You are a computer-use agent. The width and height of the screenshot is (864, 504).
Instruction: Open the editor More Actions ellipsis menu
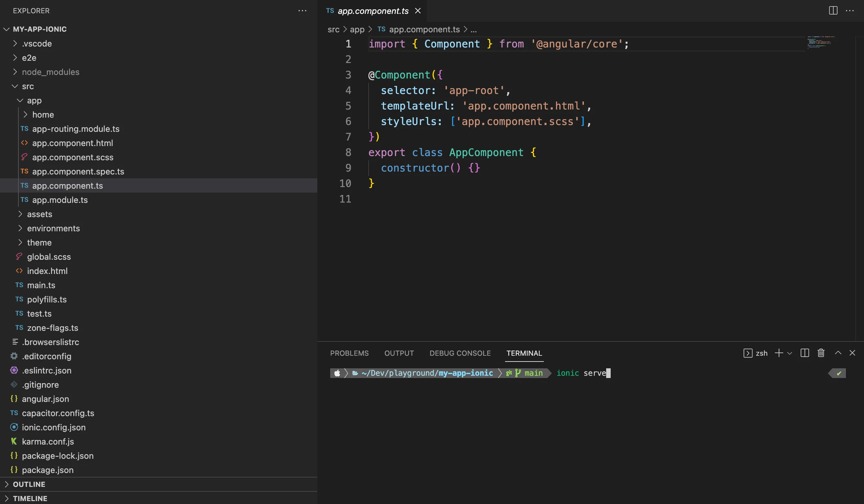[849, 11]
